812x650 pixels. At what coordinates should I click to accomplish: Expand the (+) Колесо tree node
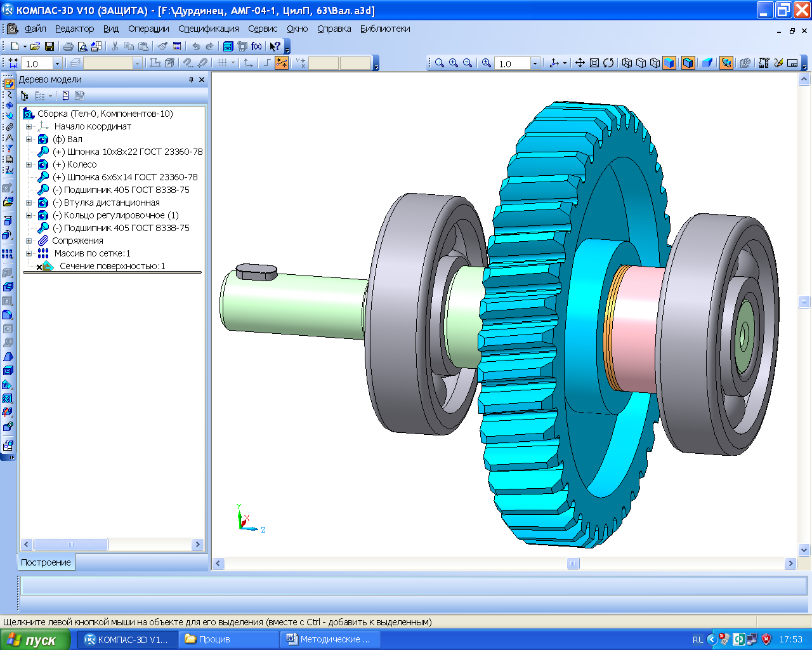(x=29, y=164)
